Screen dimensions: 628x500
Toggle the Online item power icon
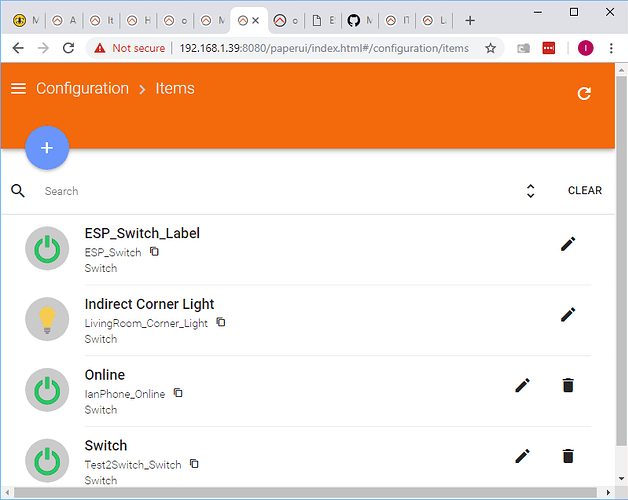point(46,391)
